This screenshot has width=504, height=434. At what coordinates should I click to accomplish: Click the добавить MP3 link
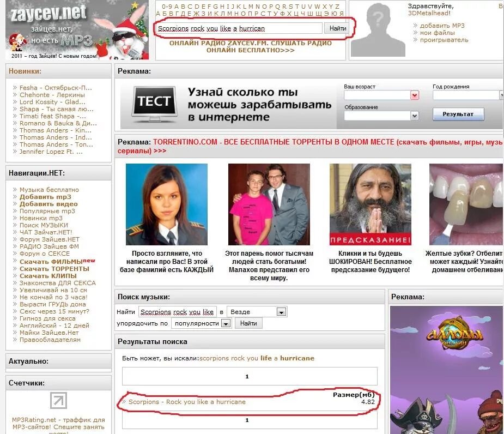442,26
